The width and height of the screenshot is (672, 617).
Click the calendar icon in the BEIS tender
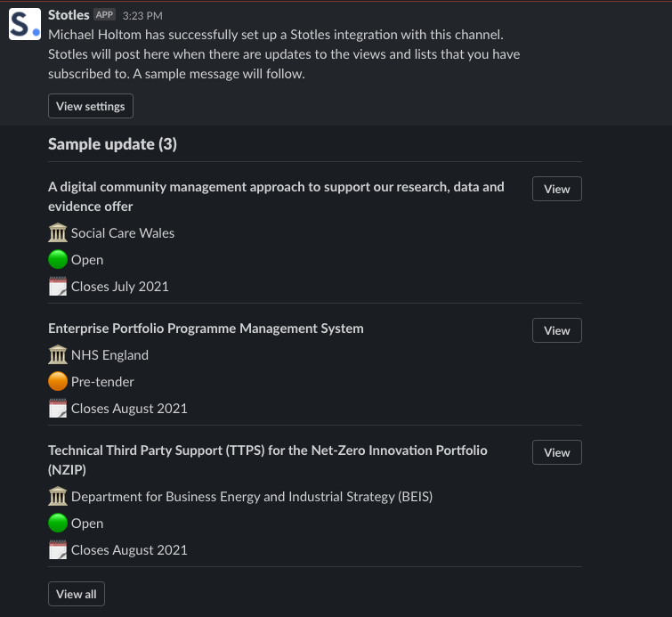[x=58, y=549]
